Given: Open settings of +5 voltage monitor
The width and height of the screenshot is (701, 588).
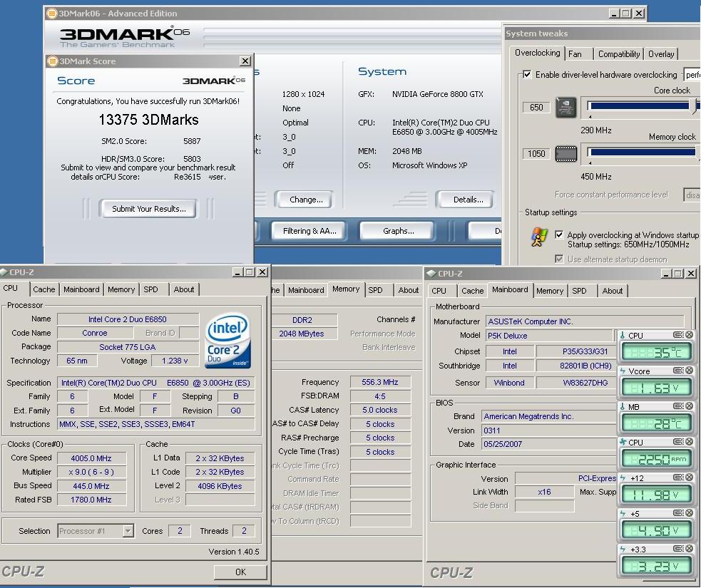Looking at the screenshot, I should tap(678, 513).
